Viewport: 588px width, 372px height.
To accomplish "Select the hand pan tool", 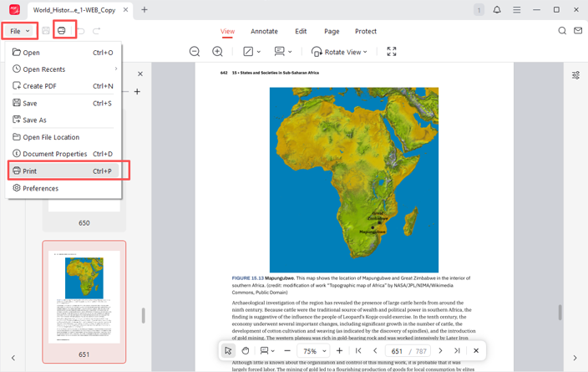I will (246, 351).
